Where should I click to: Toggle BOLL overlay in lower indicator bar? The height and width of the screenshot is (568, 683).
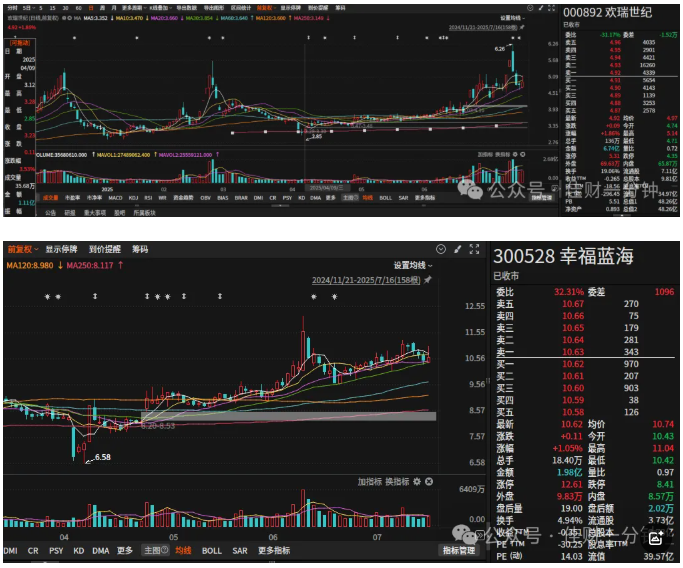coord(212,551)
